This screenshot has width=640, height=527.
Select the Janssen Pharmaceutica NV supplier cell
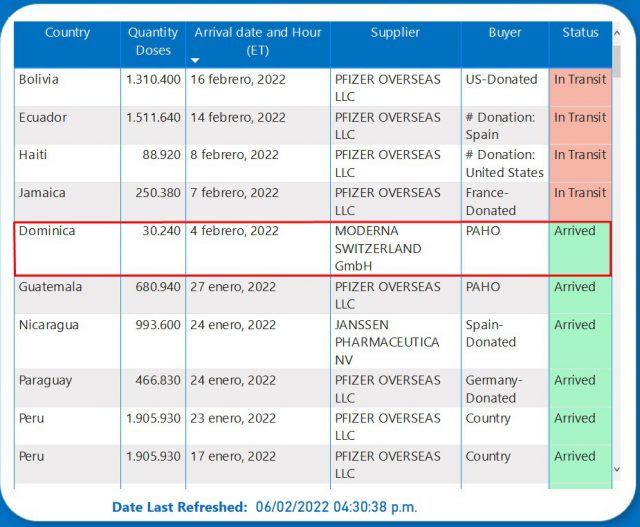tap(387, 342)
